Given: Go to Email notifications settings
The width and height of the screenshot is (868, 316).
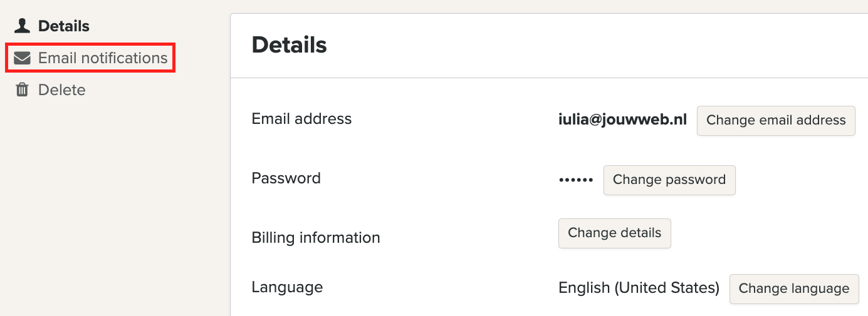Looking at the screenshot, I should tap(103, 58).
